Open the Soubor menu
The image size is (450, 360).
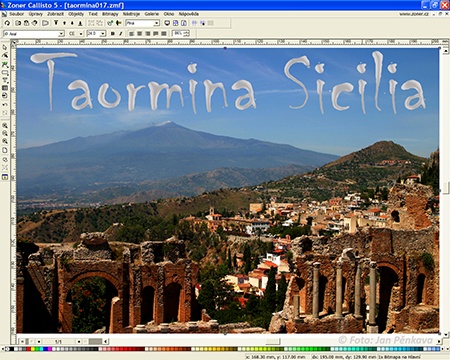pos(17,14)
